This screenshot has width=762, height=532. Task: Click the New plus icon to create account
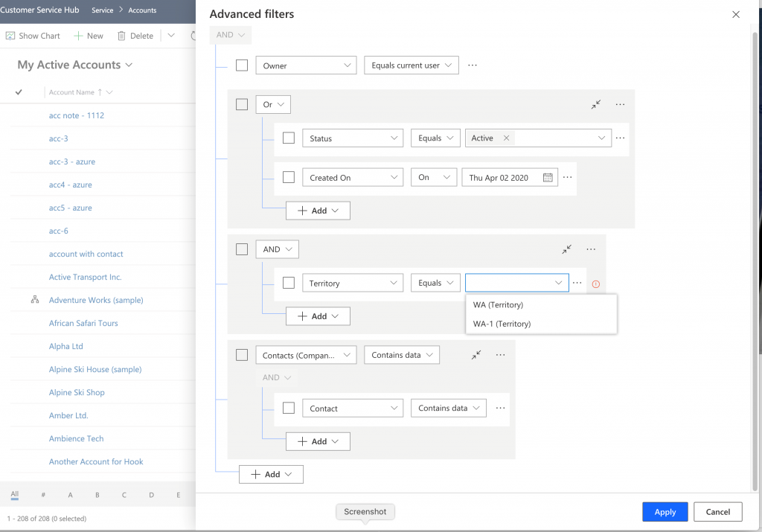[77, 35]
